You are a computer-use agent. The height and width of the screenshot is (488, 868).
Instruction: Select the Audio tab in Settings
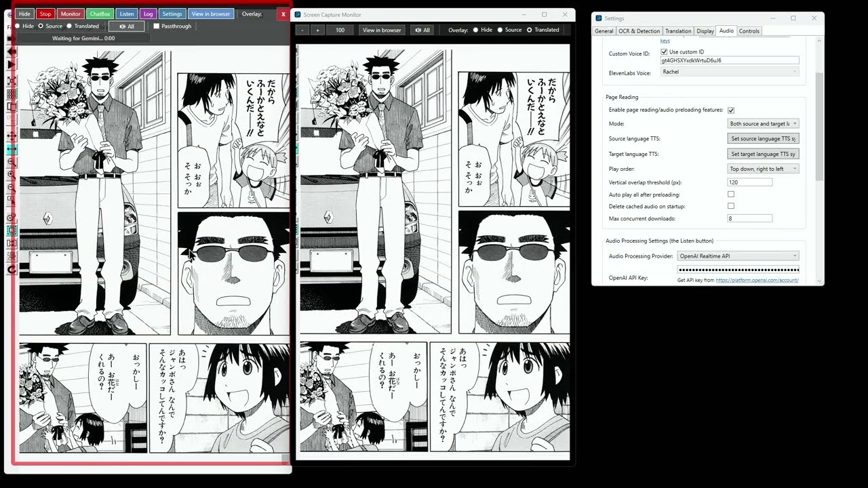726,30
